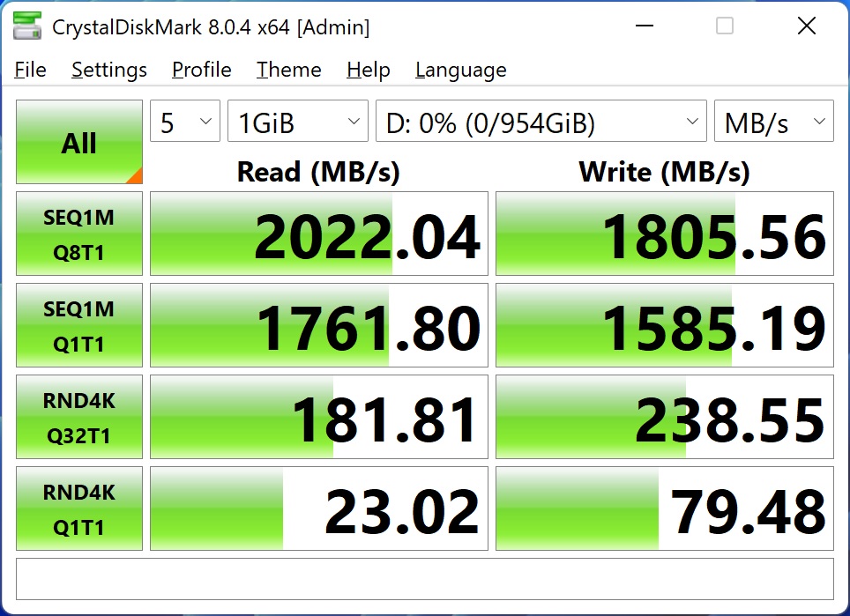Viewport: 850px width, 616px height.
Task: Run the SEQ1M Q1T1 test
Action: click(x=79, y=325)
